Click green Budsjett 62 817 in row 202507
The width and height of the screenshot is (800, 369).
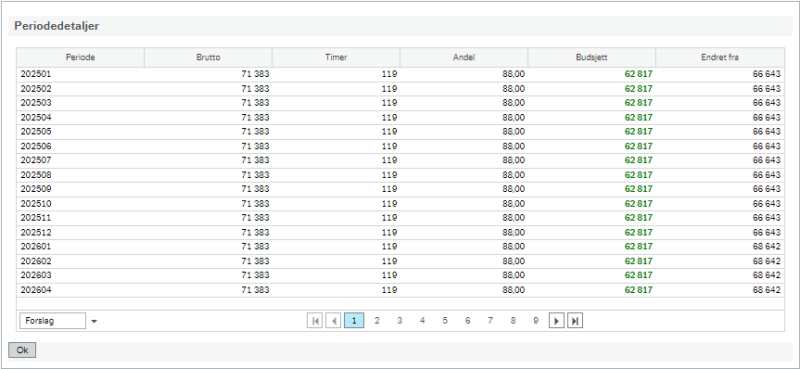(638, 161)
